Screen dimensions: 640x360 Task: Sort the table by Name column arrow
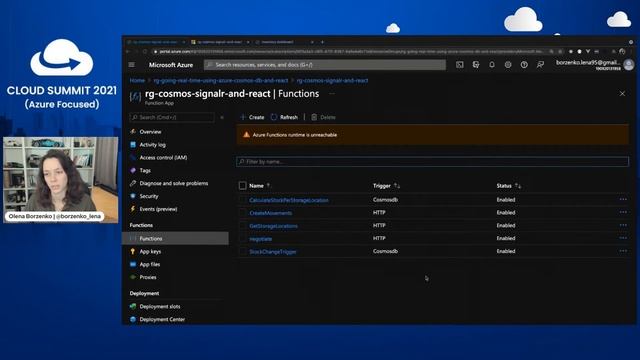tap(269, 186)
